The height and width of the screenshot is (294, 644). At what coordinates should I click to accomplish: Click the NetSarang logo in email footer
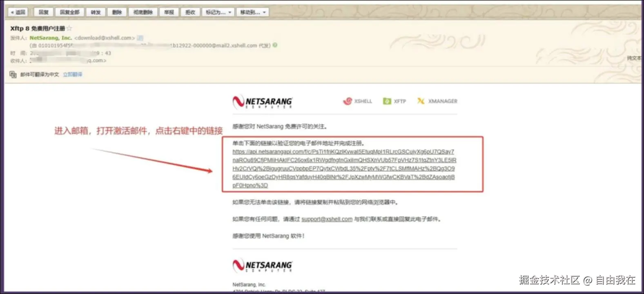pos(263,265)
